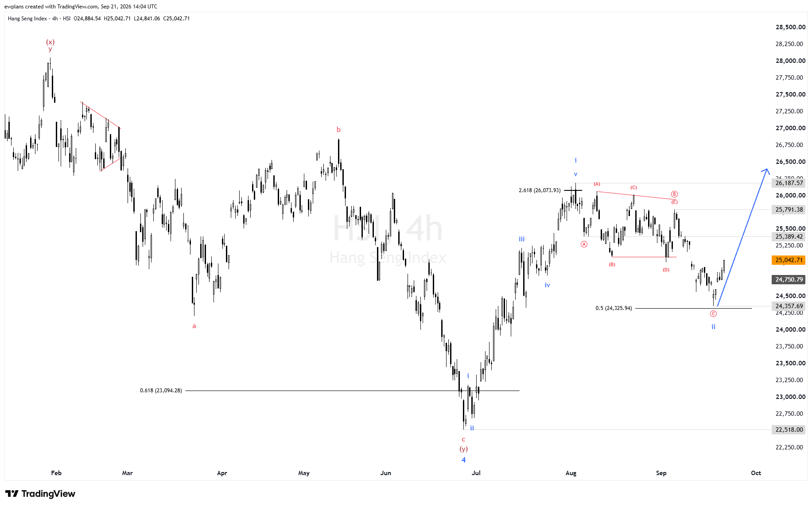This screenshot has height=507, width=812.
Task: Click the Jul label on time axis
Action: click(x=476, y=473)
